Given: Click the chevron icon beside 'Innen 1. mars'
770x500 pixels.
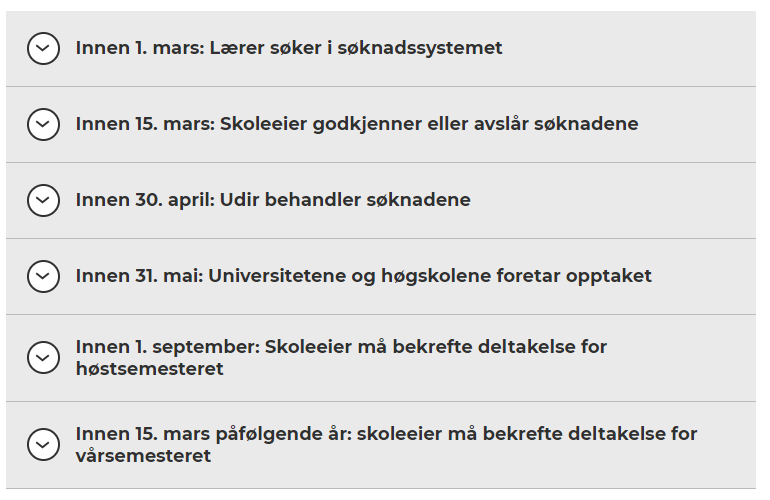Looking at the screenshot, I should pos(43,48).
